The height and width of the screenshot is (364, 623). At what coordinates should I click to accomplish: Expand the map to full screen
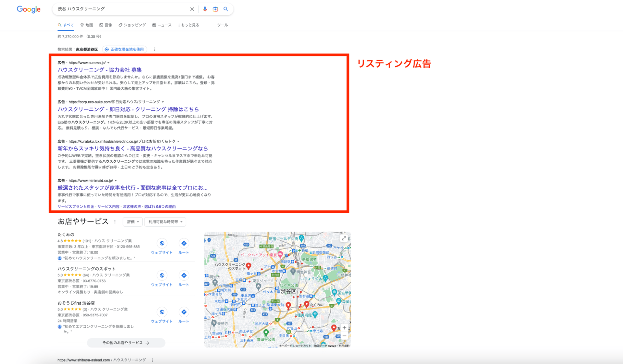click(x=344, y=239)
